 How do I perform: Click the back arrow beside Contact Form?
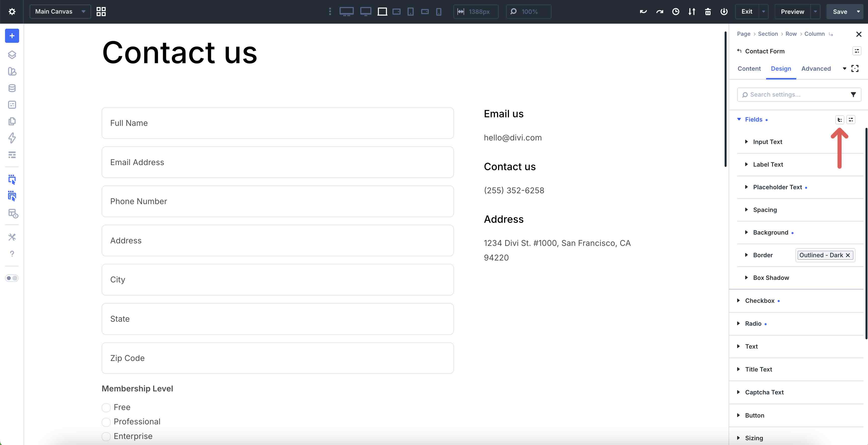pyautogui.click(x=739, y=51)
